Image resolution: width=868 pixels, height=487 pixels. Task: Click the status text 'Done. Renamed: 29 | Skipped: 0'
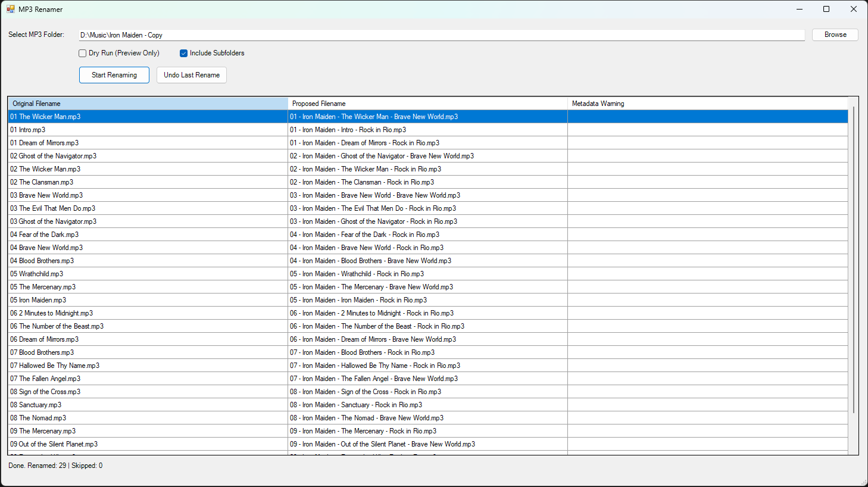coord(55,466)
